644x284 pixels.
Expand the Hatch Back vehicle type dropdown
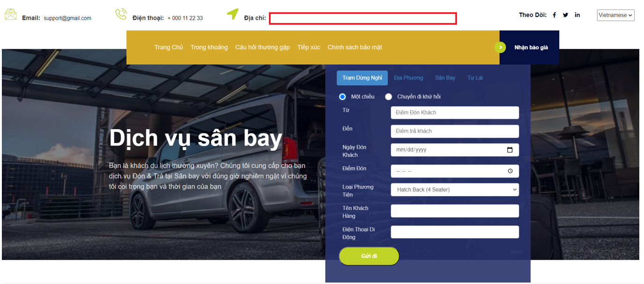[x=454, y=189]
